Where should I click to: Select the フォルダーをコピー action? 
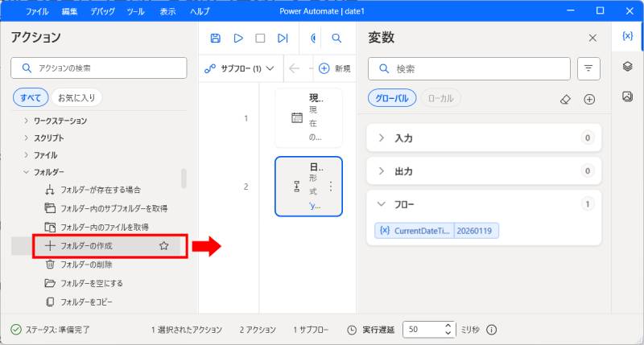(86, 302)
